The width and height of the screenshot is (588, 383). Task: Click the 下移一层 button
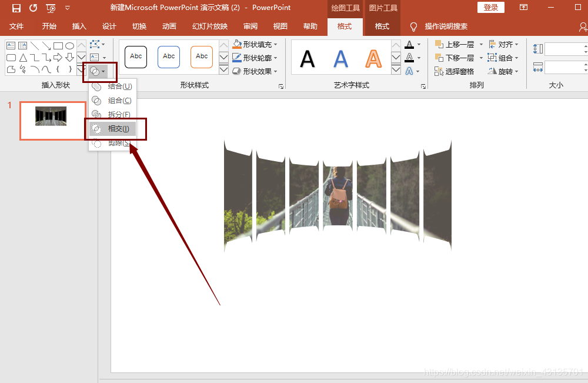pos(454,58)
